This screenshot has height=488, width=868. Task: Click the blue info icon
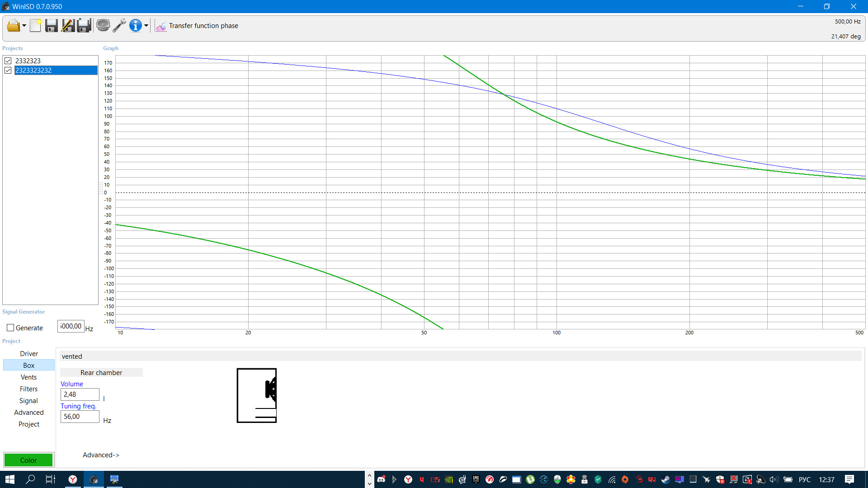136,26
